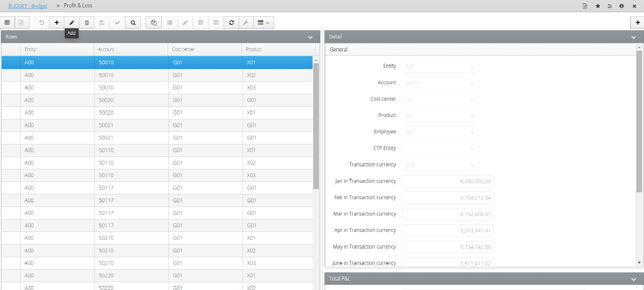Click the sliders options icon in header
The width and height of the screenshot is (644, 290).
point(610,6)
